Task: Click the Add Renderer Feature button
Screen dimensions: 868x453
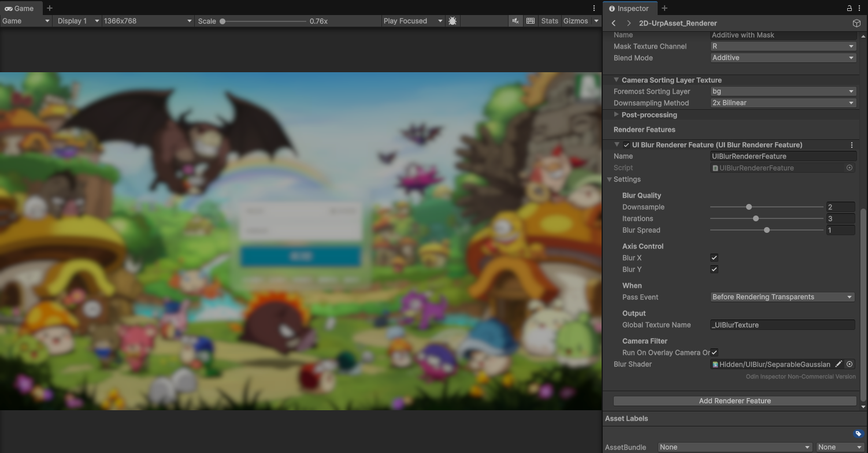Action: click(x=735, y=401)
